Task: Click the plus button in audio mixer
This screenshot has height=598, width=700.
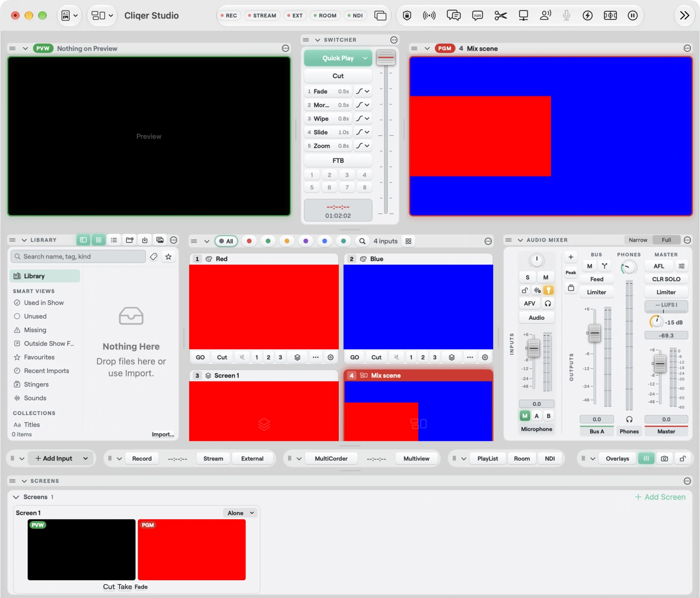Action: [x=570, y=257]
